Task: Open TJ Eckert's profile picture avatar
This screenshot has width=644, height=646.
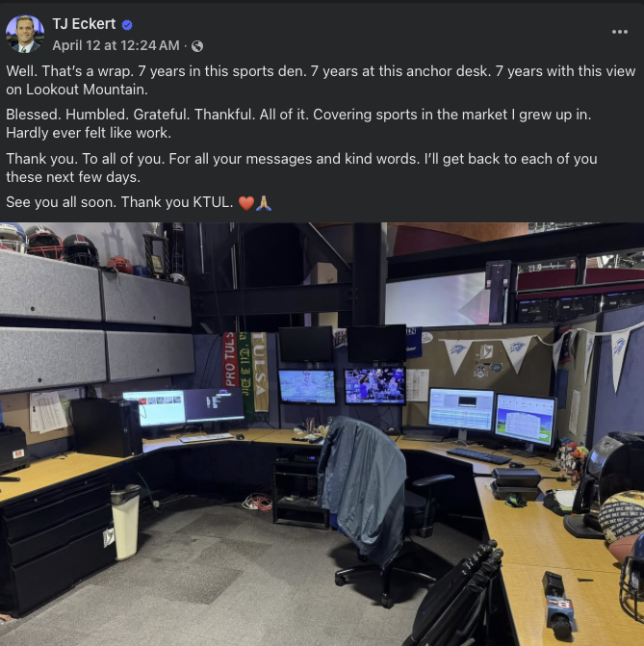Action: (25, 35)
